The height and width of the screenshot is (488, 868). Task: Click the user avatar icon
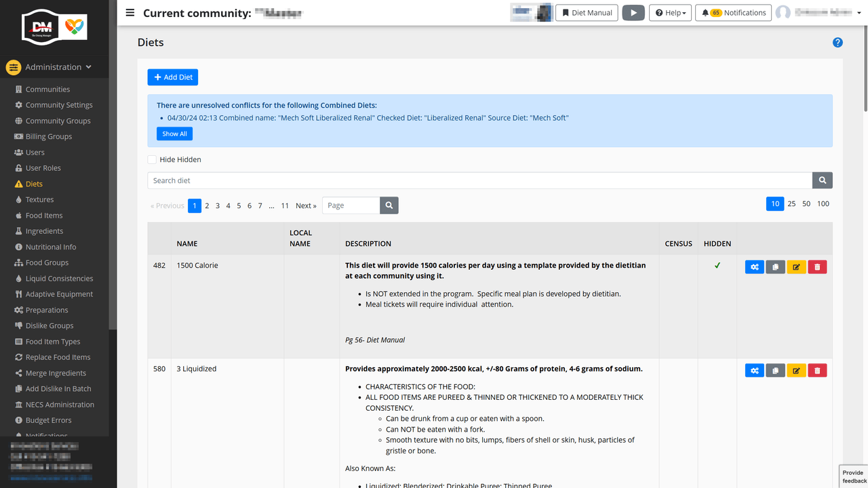point(783,13)
